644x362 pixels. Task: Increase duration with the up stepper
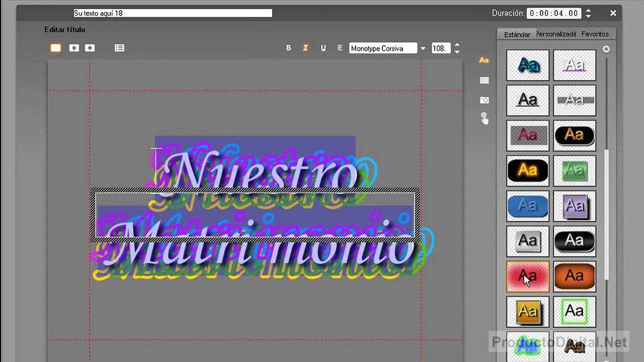pos(588,10)
